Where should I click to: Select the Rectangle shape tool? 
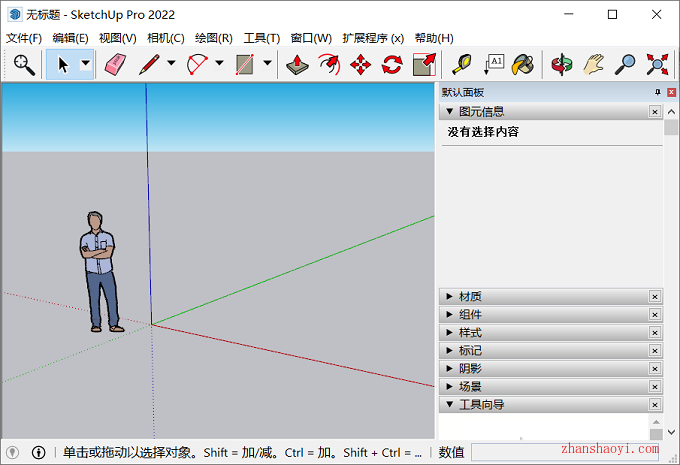coord(245,65)
